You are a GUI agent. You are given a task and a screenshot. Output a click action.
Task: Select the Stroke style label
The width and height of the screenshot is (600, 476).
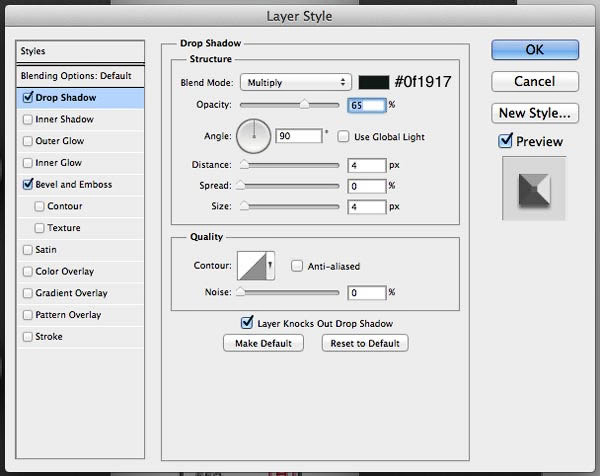click(x=49, y=336)
